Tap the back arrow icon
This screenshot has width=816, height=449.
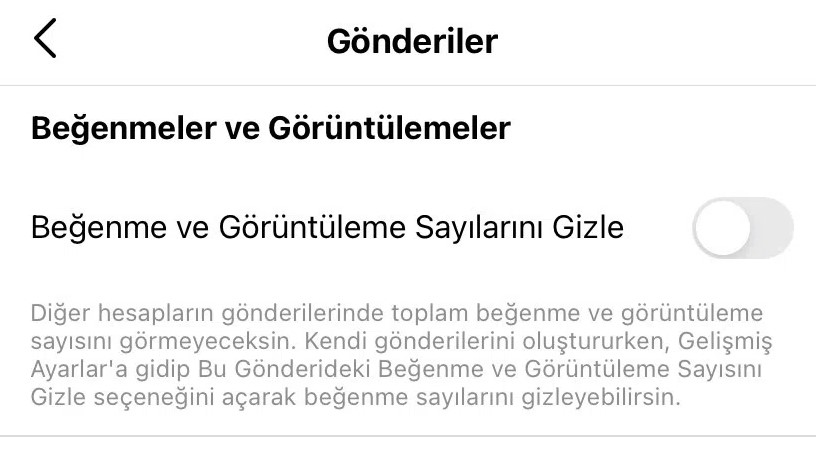click(45, 38)
